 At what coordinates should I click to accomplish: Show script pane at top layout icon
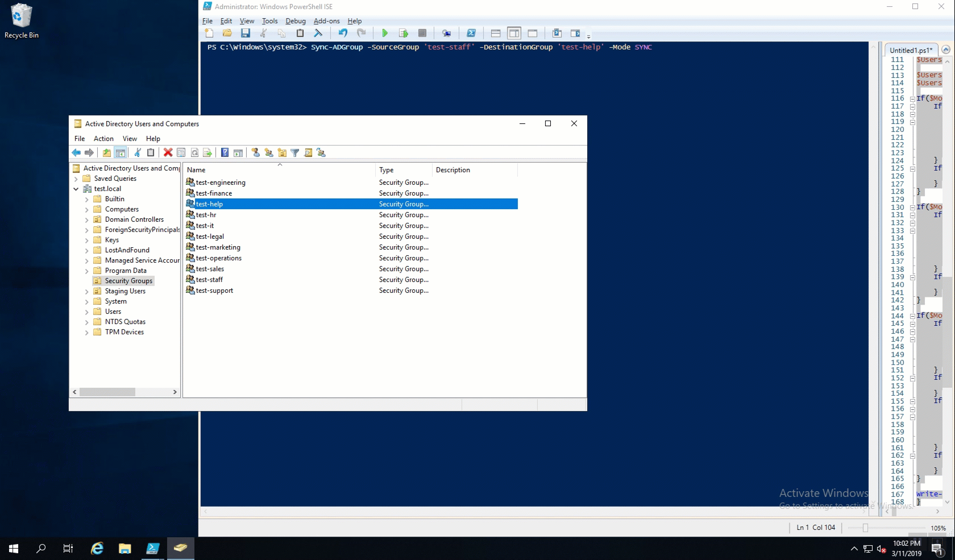496,33
